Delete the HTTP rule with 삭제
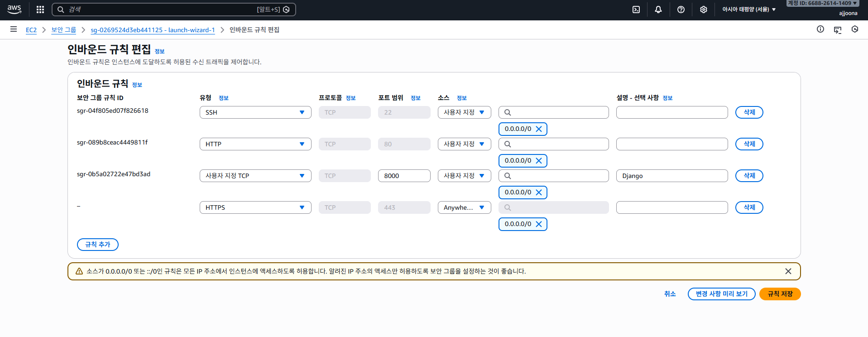Image resolution: width=868 pixels, height=337 pixels. coord(749,144)
